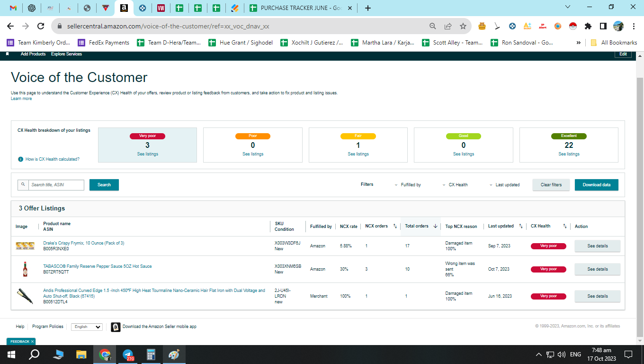Sort by NCX orders column arrows

(395, 226)
